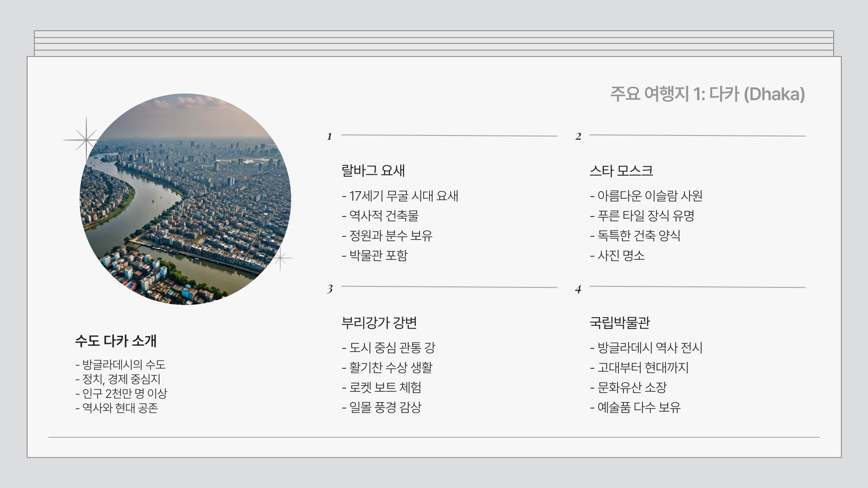Click the line 사진 명소

617,256
